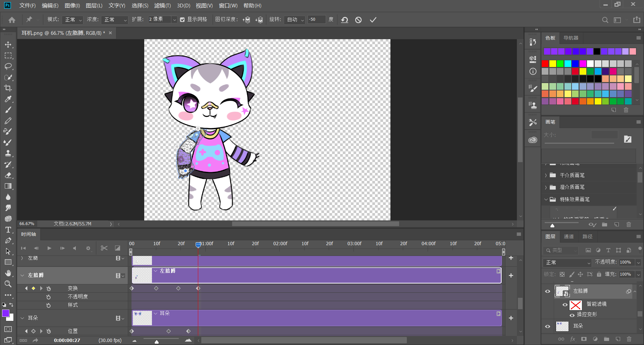Switch to the 通道 tab
This screenshot has height=345, width=644.
pos(569,236)
